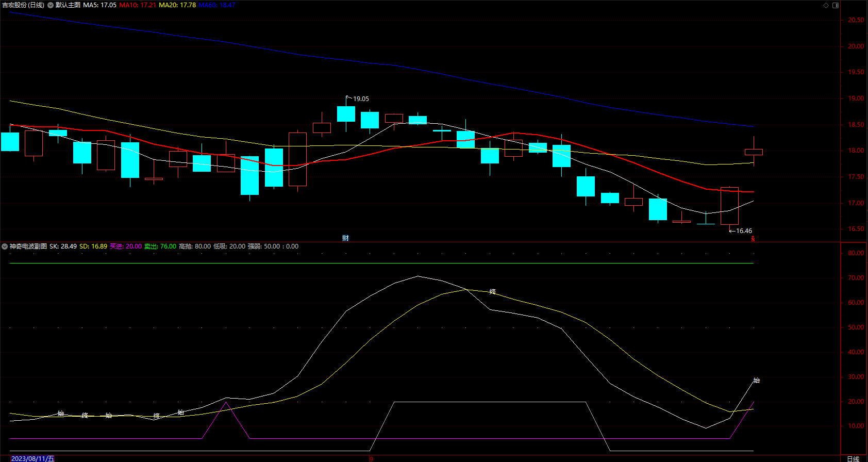Click the 19.05 high price annotation
Screen dimensions: 868x462
pos(361,98)
